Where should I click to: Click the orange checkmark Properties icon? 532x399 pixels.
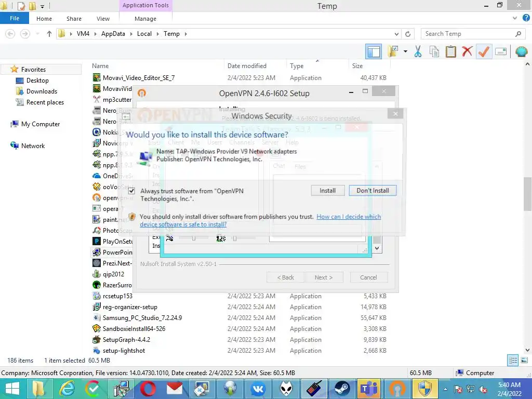(484, 52)
